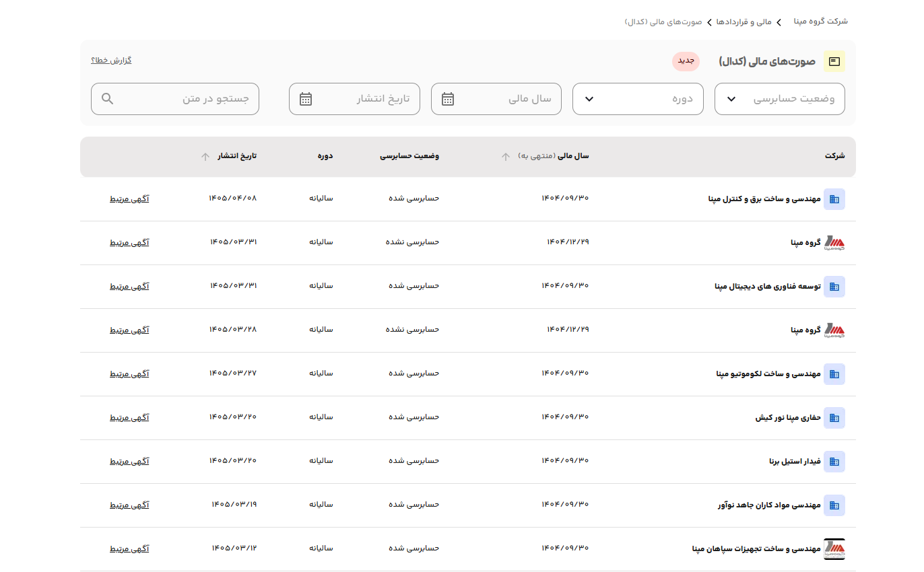
Task: Click the شرکت column header
Action: click(835, 156)
